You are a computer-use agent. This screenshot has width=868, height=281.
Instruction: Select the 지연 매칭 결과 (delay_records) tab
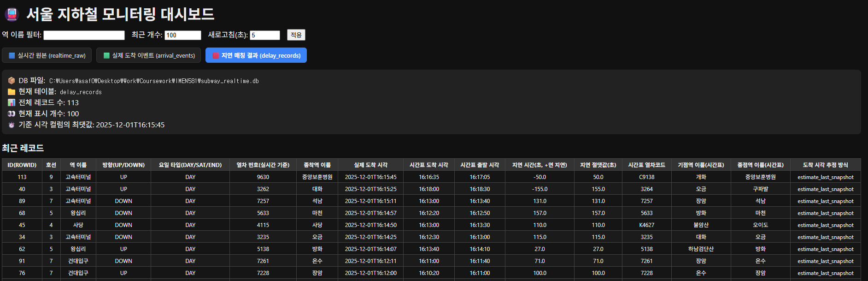pyautogui.click(x=256, y=55)
